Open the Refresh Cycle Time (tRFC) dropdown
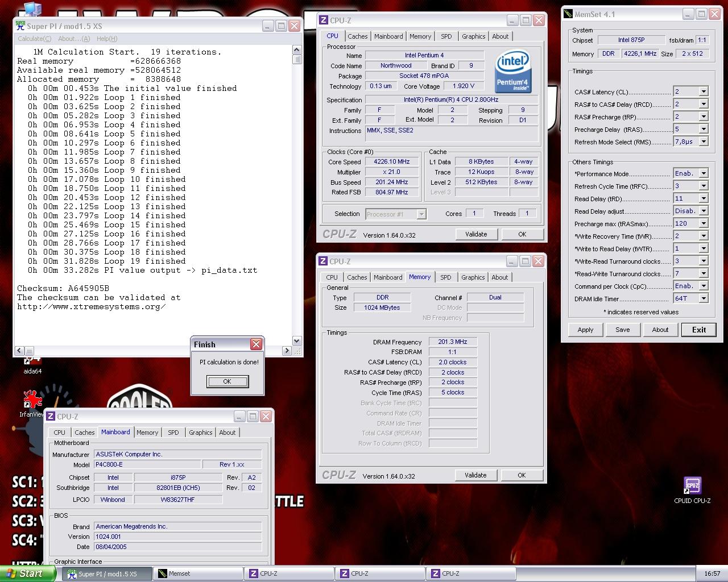The height and width of the screenshot is (582, 728). click(x=704, y=186)
